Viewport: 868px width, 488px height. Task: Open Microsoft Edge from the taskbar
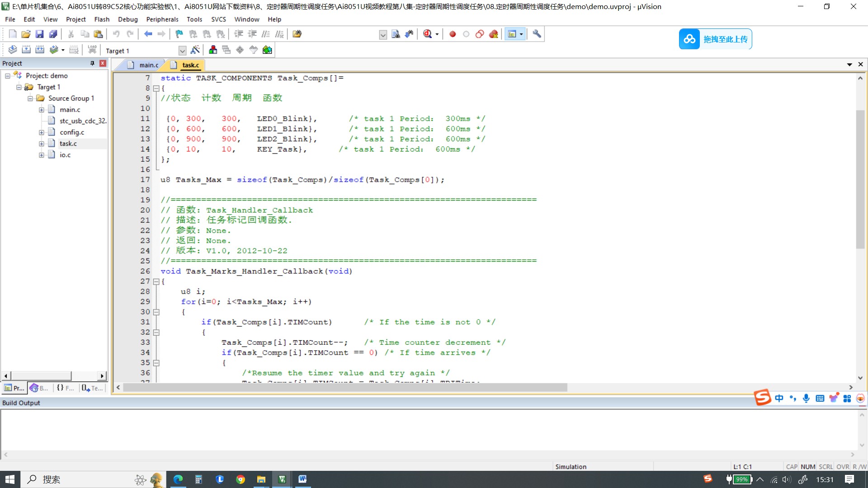point(178,479)
